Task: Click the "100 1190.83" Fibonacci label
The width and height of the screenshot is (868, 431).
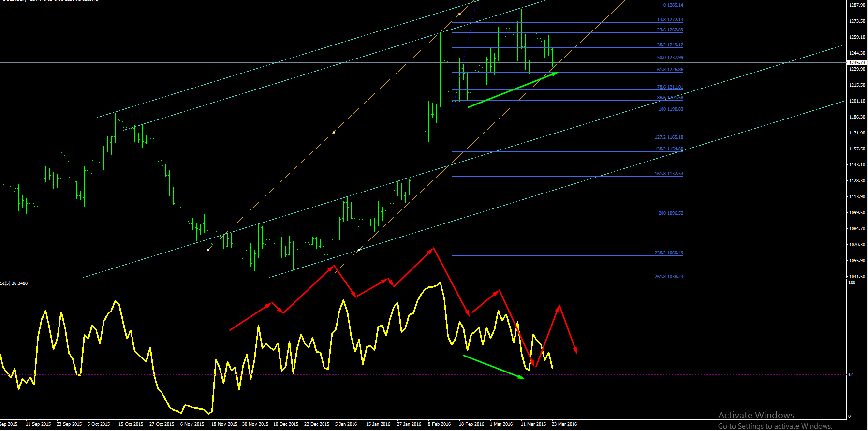Action: [x=671, y=109]
